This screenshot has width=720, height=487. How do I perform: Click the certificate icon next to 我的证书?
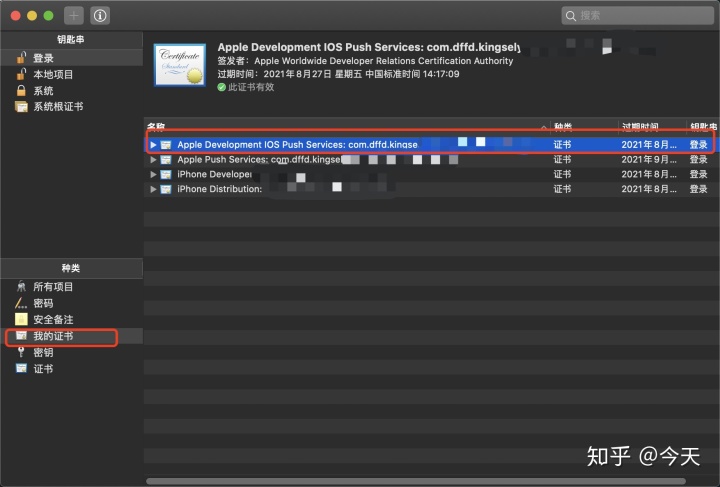21,336
